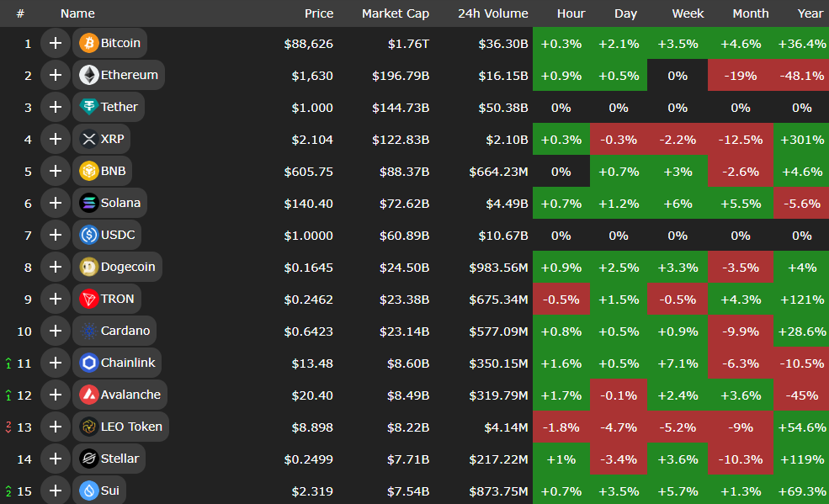Click the Ethereum logo icon
829x504 pixels.
(x=88, y=75)
